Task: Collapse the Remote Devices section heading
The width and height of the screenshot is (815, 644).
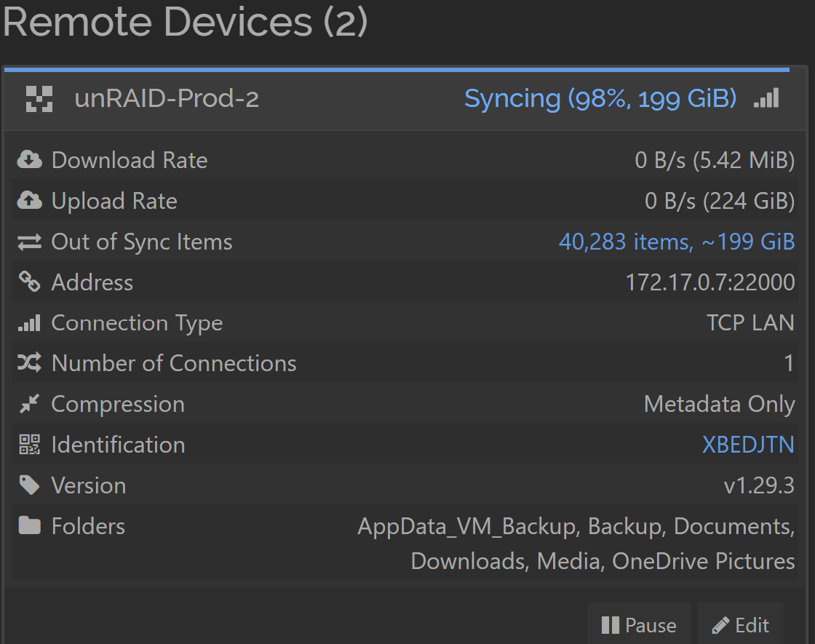Action: tap(185, 22)
